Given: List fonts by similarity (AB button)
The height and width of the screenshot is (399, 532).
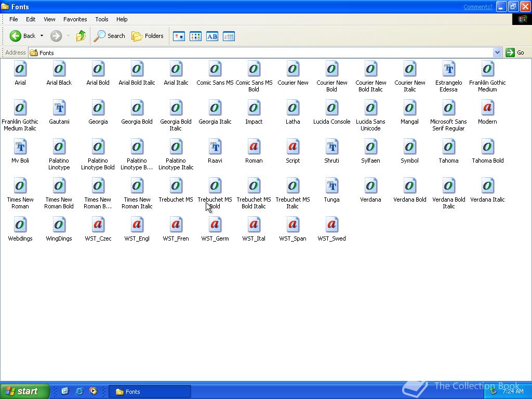Looking at the screenshot, I should [212, 36].
